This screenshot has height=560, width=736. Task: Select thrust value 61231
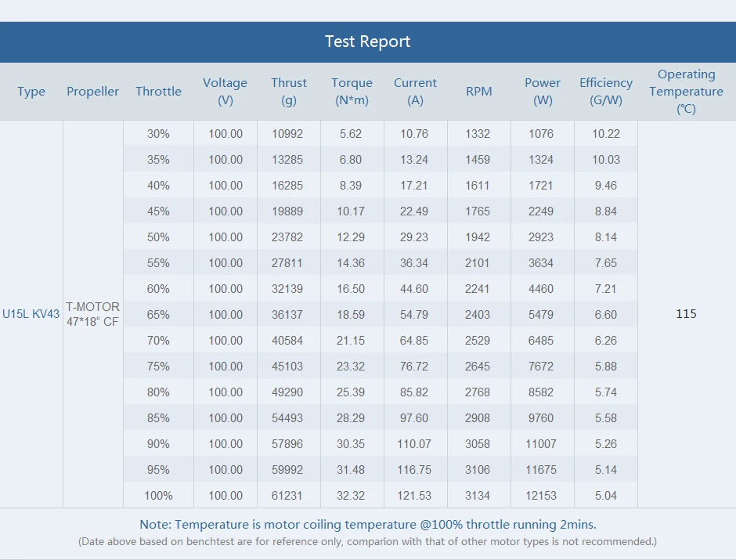click(287, 495)
